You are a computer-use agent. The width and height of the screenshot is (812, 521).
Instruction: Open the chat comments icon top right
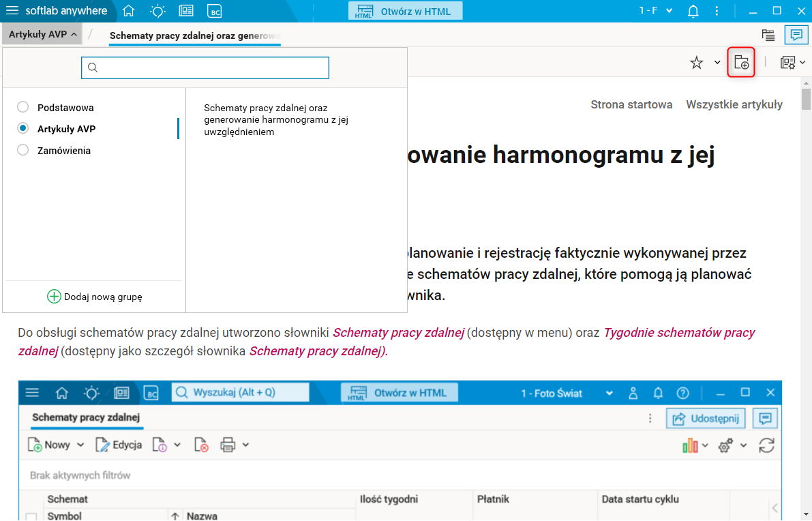(796, 35)
